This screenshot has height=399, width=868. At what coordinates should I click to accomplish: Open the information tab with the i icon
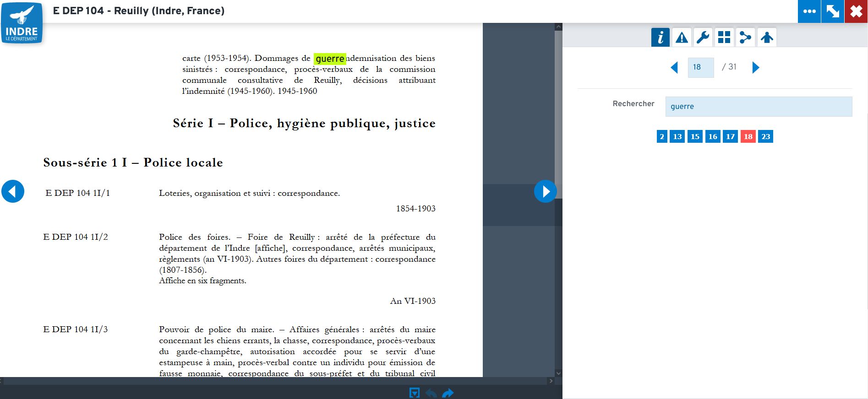pyautogui.click(x=660, y=38)
